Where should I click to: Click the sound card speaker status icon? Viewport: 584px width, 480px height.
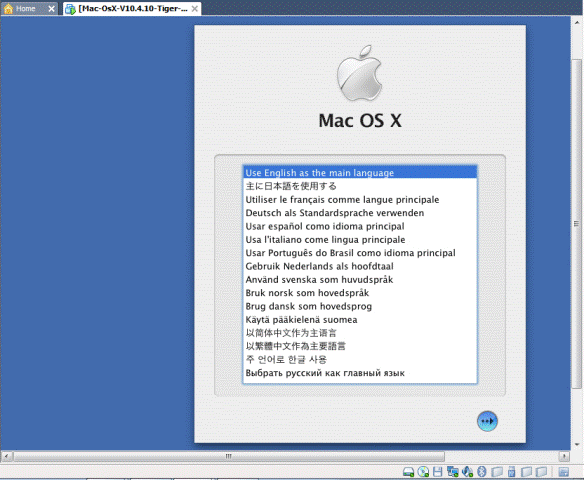[467, 472]
